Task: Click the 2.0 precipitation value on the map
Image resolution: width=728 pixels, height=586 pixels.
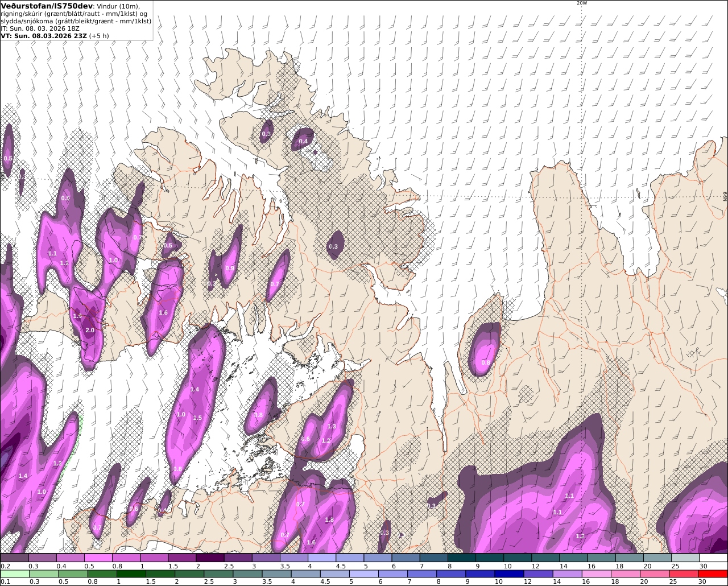Action: tap(89, 330)
